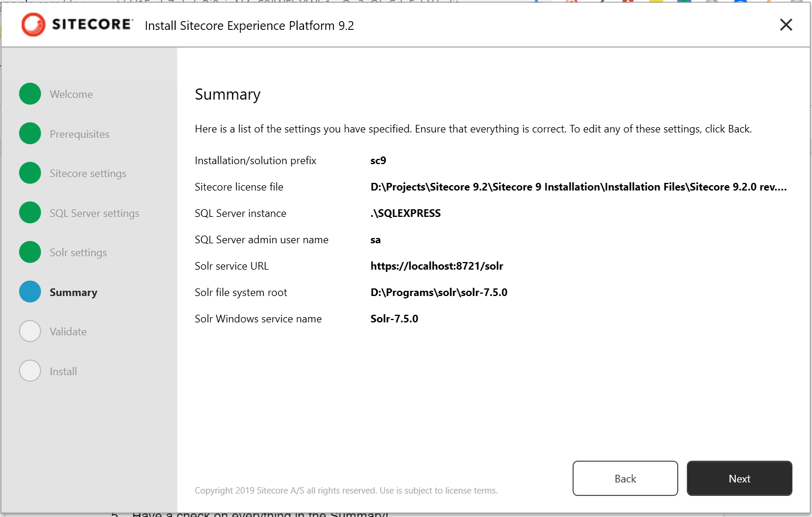Click the 'SQL Server admin user name' label
812x517 pixels.
262,240
